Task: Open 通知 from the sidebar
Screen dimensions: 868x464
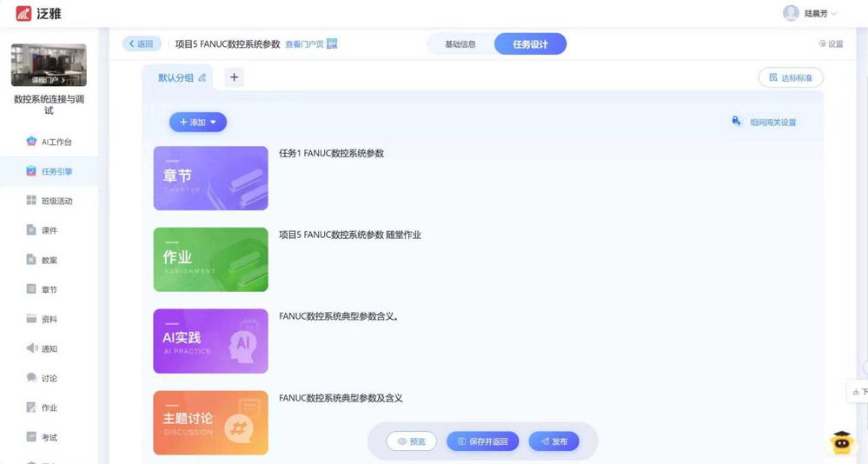Action: click(49, 348)
